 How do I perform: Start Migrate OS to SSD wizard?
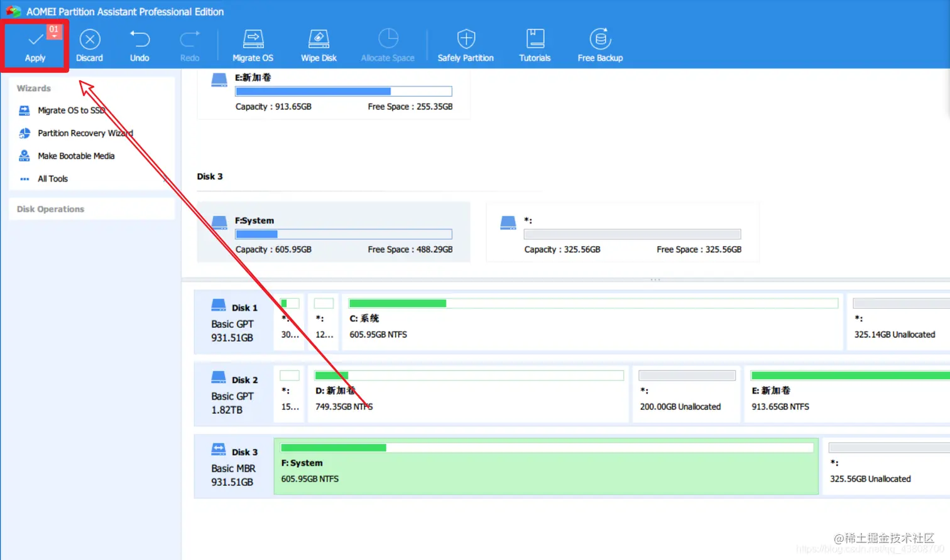pos(72,110)
